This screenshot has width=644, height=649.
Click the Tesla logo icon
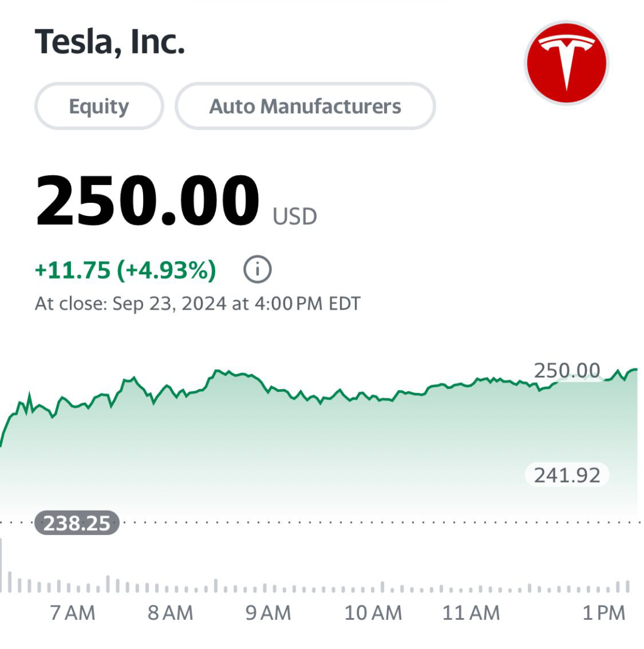point(566,63)
